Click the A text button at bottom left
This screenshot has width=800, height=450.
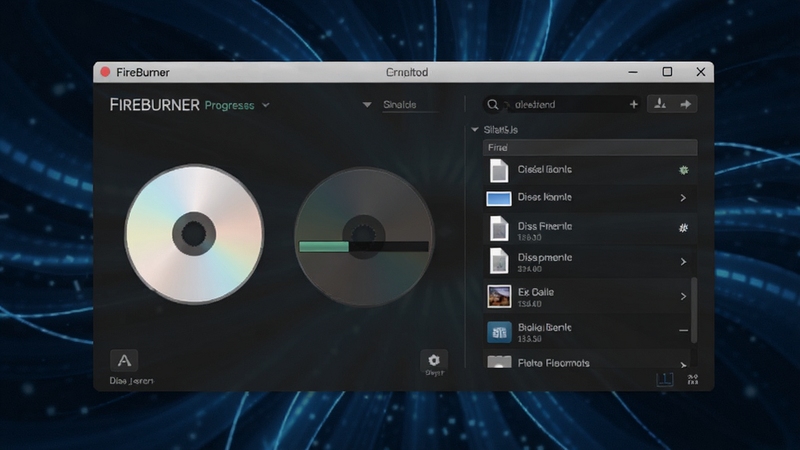tap(124, 361)
